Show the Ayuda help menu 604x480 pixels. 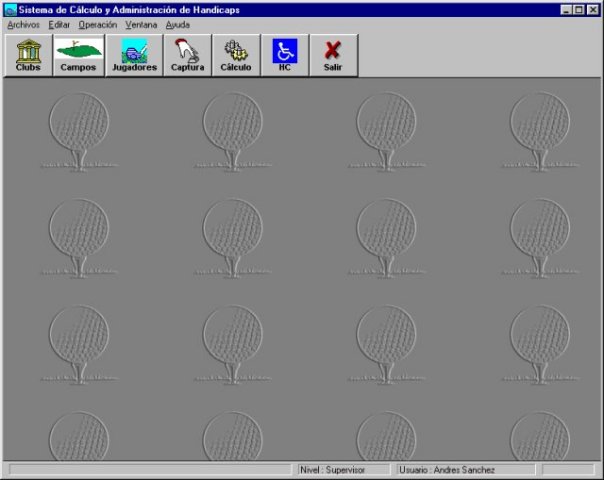[177, 24]
